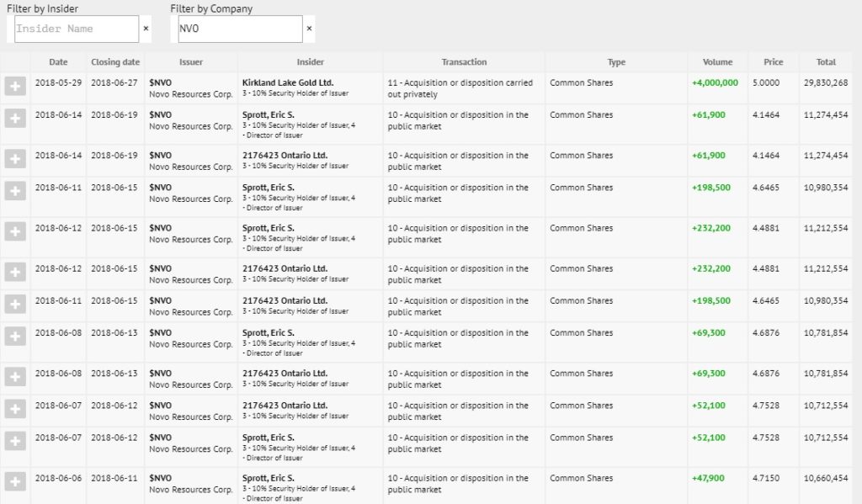Expand Sprott's 2018-06-14 transaction row
The image size is (862, 504).
[x=15, y=118]
